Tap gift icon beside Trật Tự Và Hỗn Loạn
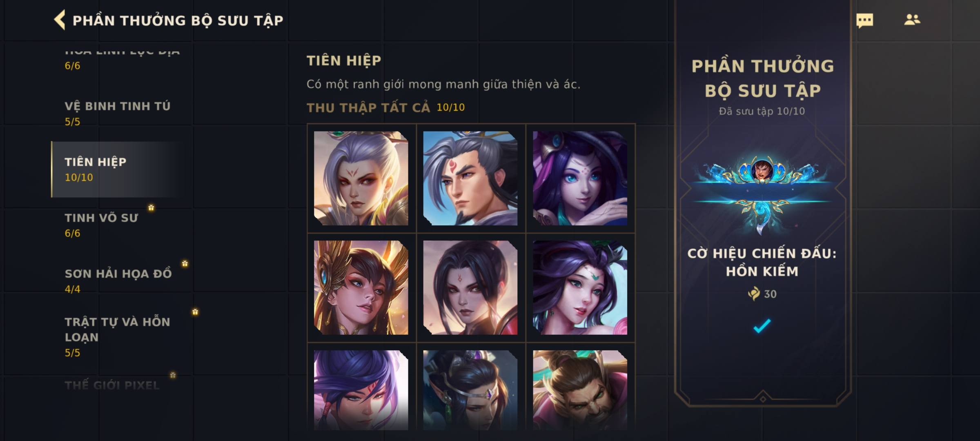The image size is (980, 441). 195,312
